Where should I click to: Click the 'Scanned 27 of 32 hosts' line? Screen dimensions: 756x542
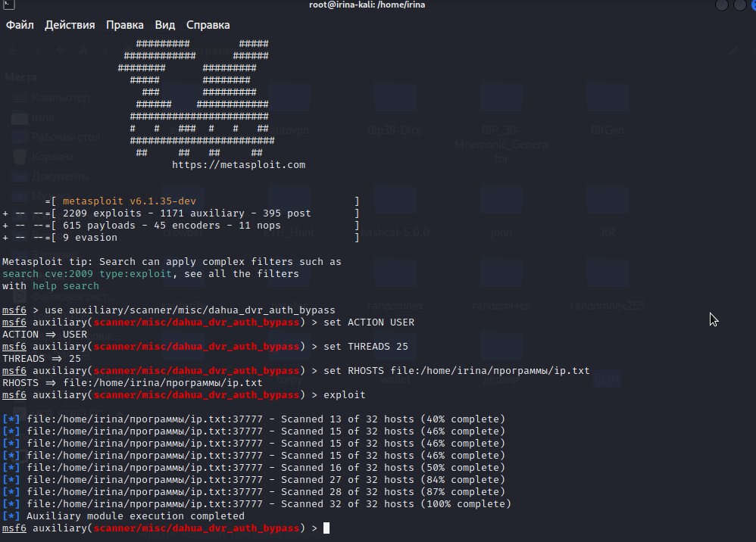tap(254, 479)
